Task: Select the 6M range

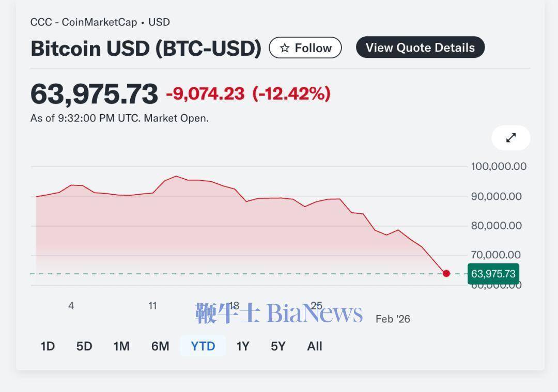Action: click(160, 346)
